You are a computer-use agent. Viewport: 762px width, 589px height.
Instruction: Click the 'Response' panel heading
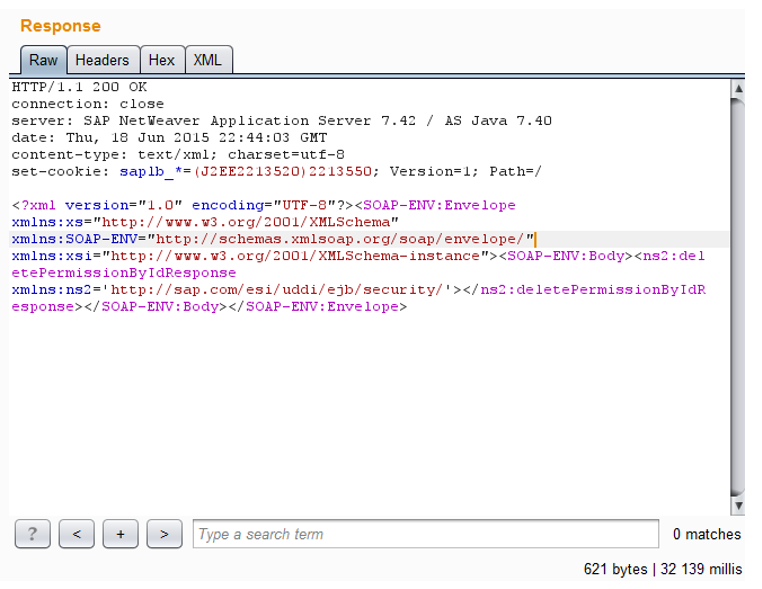click(61, 26)
